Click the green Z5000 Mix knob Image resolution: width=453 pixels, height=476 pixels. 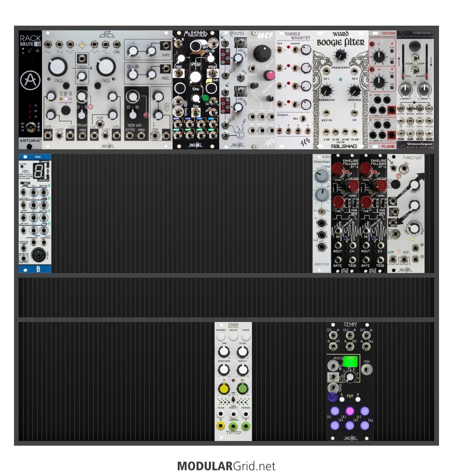pyautogui.click(x=243, y=388)
